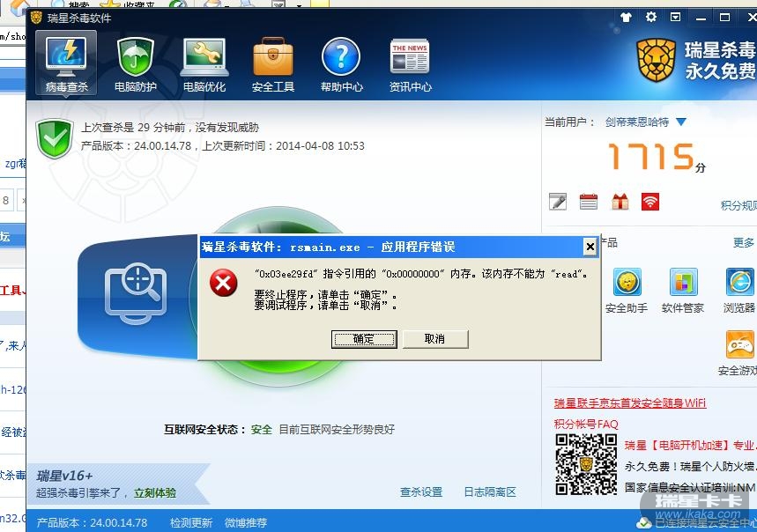Open 瑞星联手京东首发安全随身WiFi link

(630, 403)
